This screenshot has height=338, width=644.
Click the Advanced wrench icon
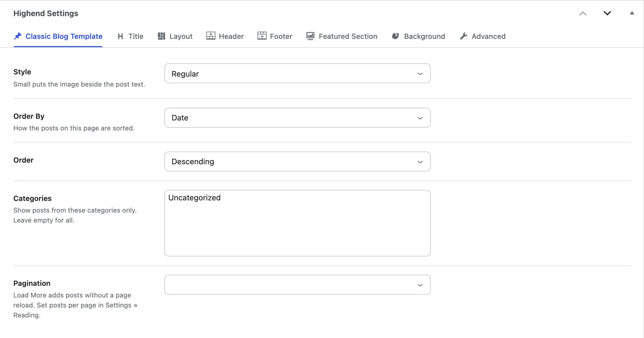click(x=464, y=36)
